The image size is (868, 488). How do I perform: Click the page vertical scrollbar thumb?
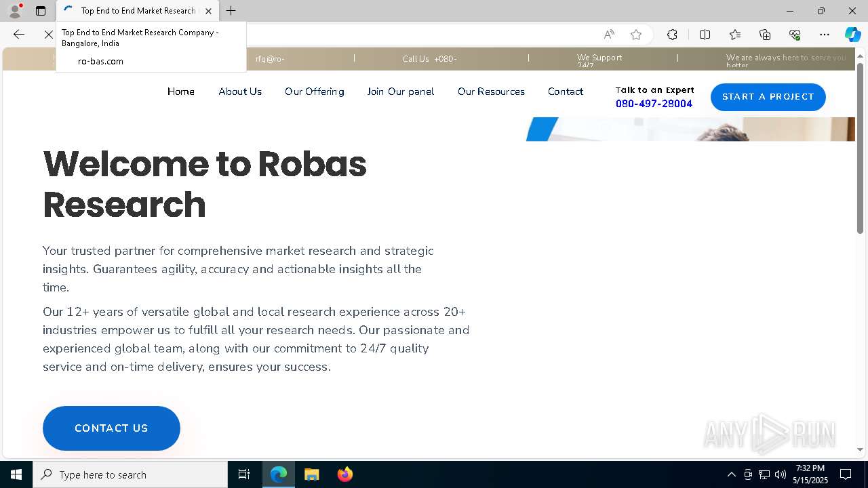[x=860, y=148]
